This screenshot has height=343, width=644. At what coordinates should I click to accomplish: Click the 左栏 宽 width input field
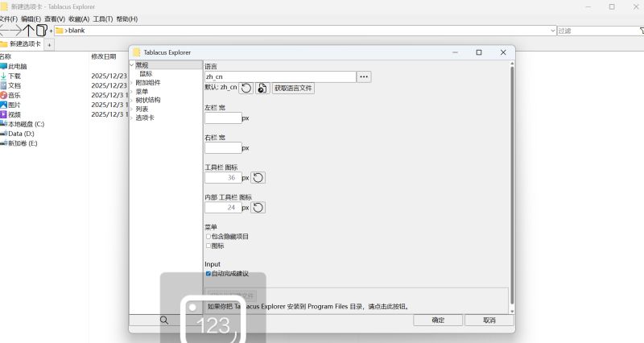[224, 118]
